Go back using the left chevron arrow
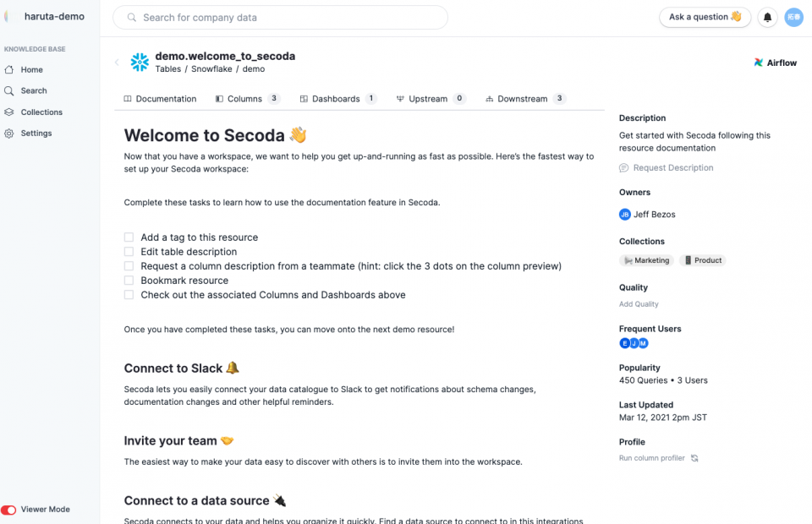The width and height of the screenshot is (812, 524). [117, 62]
